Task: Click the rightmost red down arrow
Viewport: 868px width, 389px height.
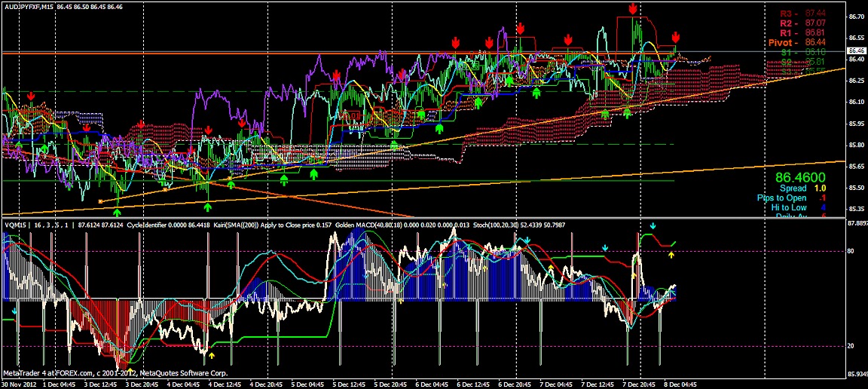Action: tap(676, 37)
